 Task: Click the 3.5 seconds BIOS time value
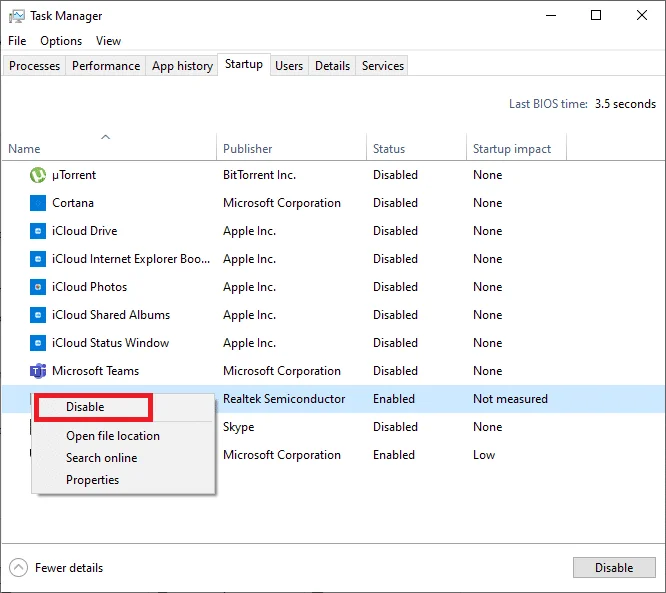click(x=625, y=104)
